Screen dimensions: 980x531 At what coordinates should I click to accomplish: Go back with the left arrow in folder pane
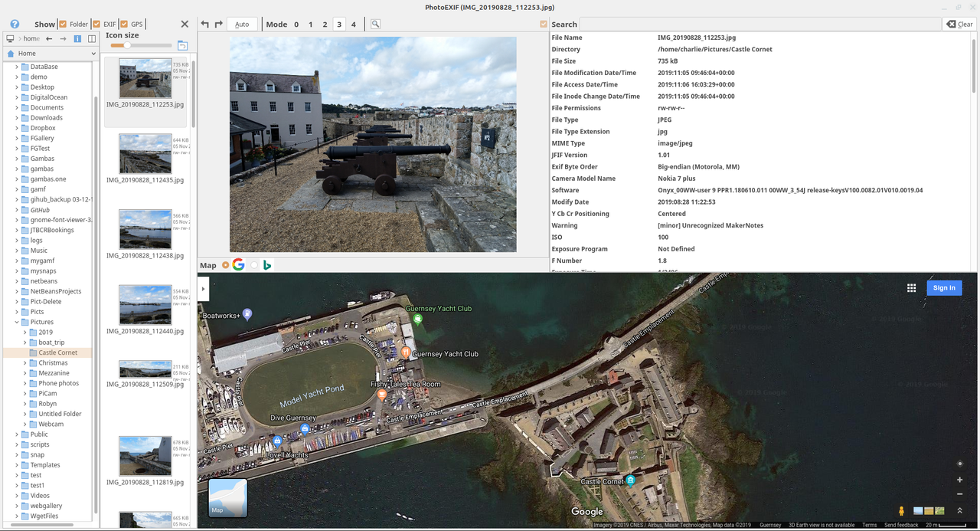pos(49,38)
